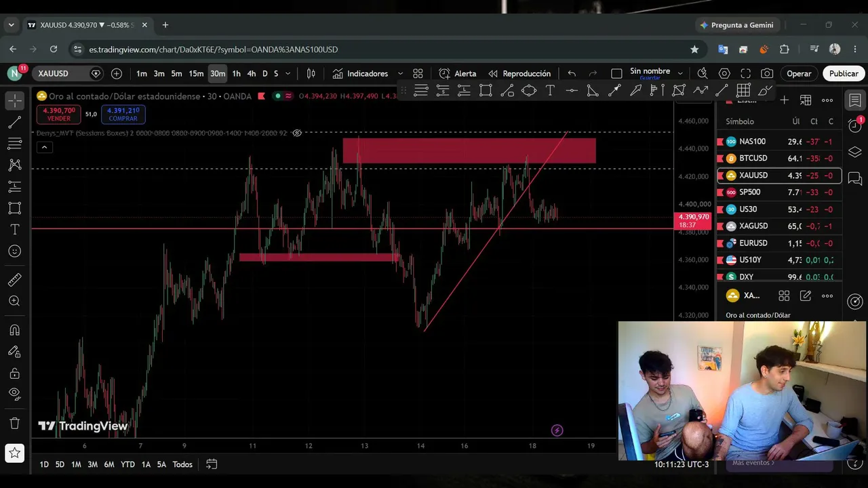Viewport: 868px width, 488px height.
Task: Select the rectangle tool in favorites toolbar
Action: click(486, 90)
